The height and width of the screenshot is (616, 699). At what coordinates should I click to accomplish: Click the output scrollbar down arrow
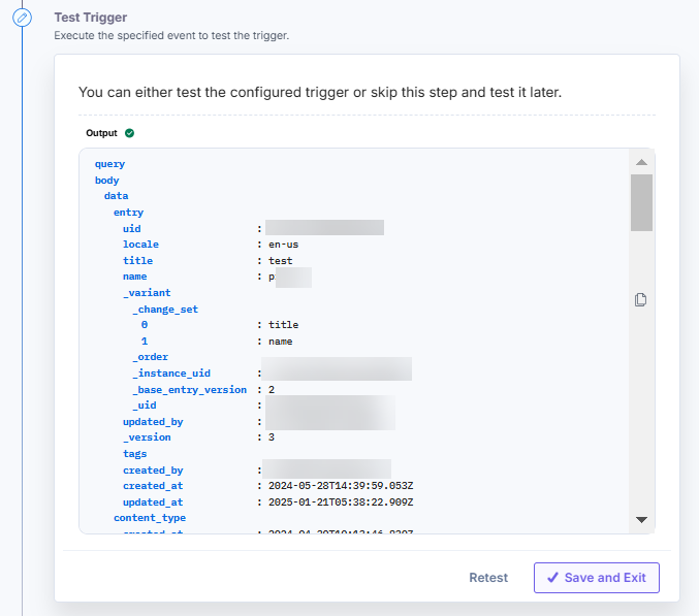click(641, 520)
